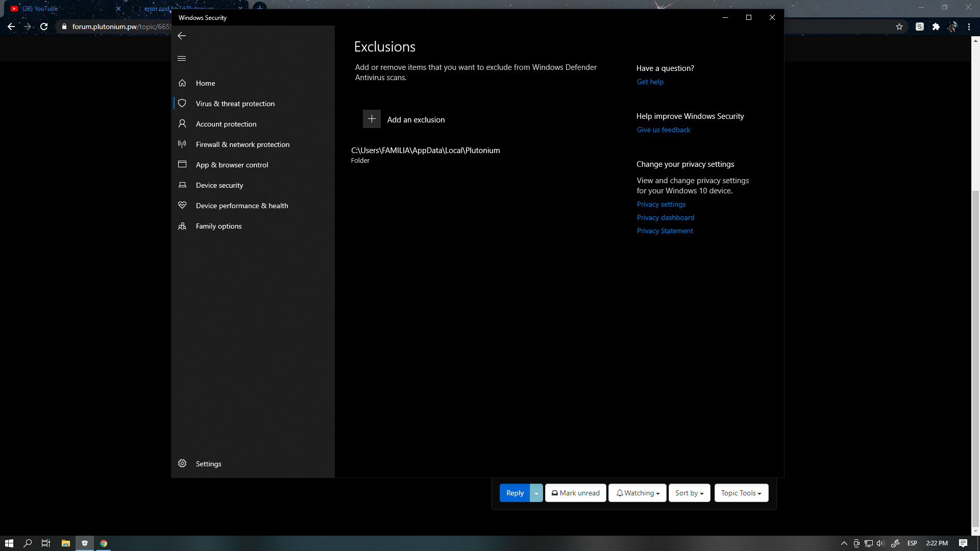Click the Home house icon
Viewport: 980px width, 551px height.
pyautogui.click(x=182, y=83)
